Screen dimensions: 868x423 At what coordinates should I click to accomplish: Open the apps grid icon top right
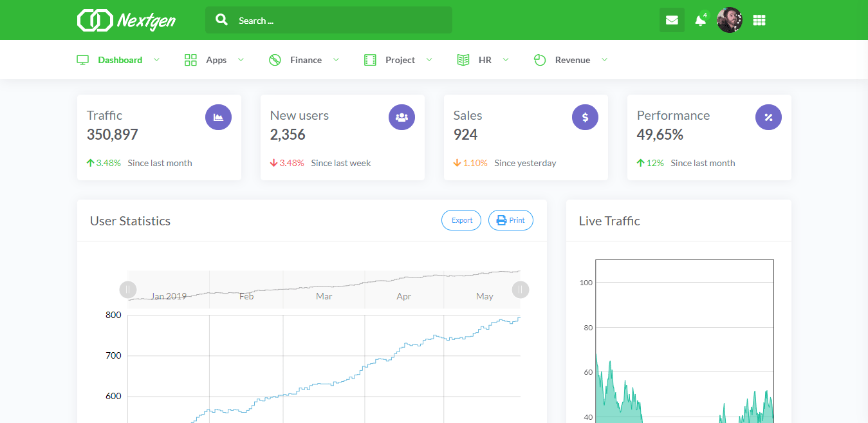(x=759, y=20)
